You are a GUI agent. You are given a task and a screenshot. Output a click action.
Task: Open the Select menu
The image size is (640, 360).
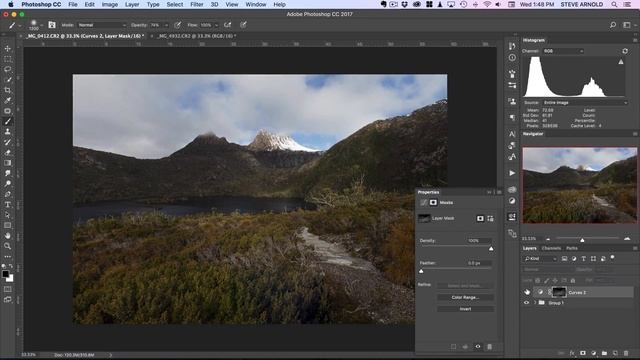[175, 4]
